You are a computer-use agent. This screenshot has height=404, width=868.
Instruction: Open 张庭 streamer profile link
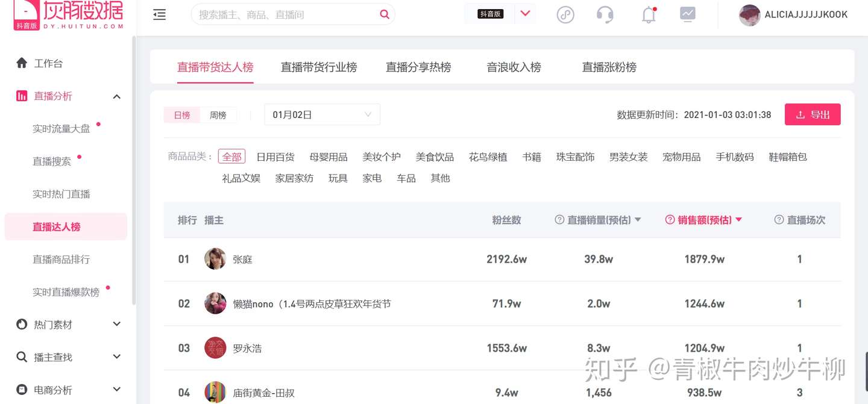click(242, 259)
